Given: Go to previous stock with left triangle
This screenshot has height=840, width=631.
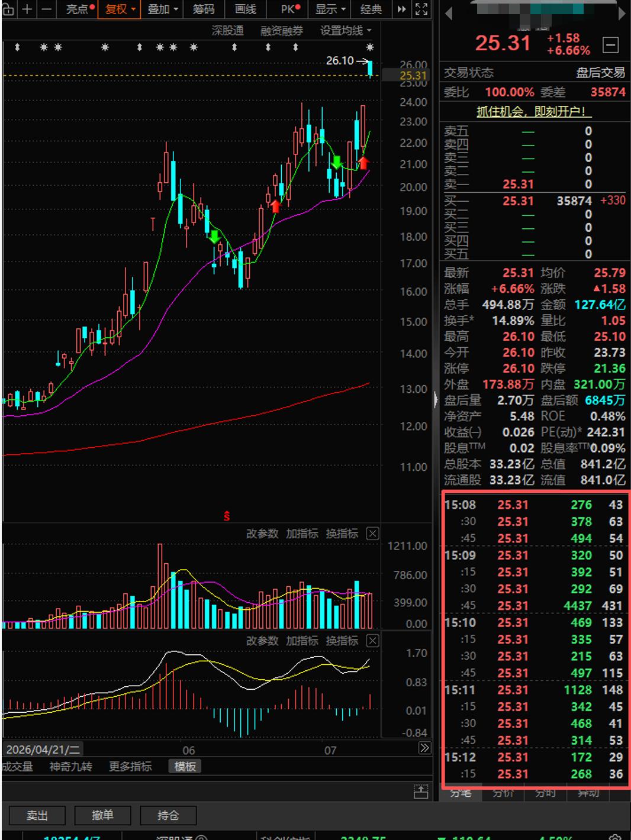Looking at the screenshot, I should click(x=448, y=13).
